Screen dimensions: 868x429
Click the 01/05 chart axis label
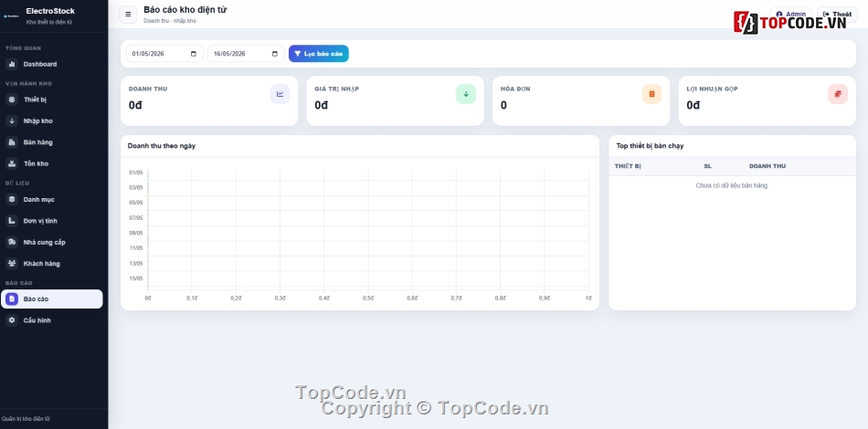point(135,173)
